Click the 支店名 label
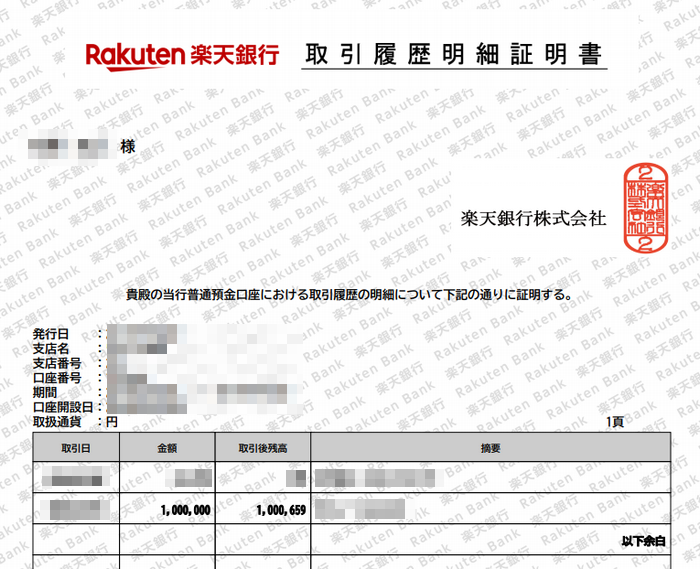Screen dimensions: 700x569 [51, 349]
